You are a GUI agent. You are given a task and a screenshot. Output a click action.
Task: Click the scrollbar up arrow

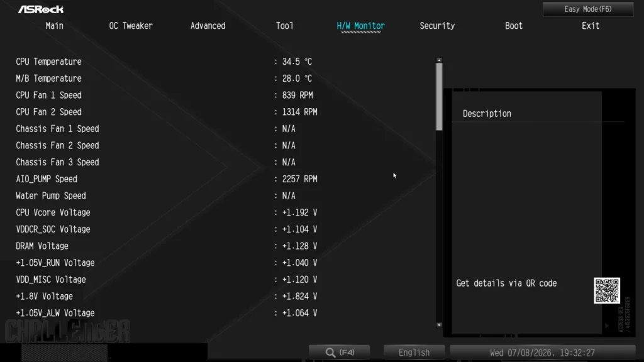click(439, 60)
